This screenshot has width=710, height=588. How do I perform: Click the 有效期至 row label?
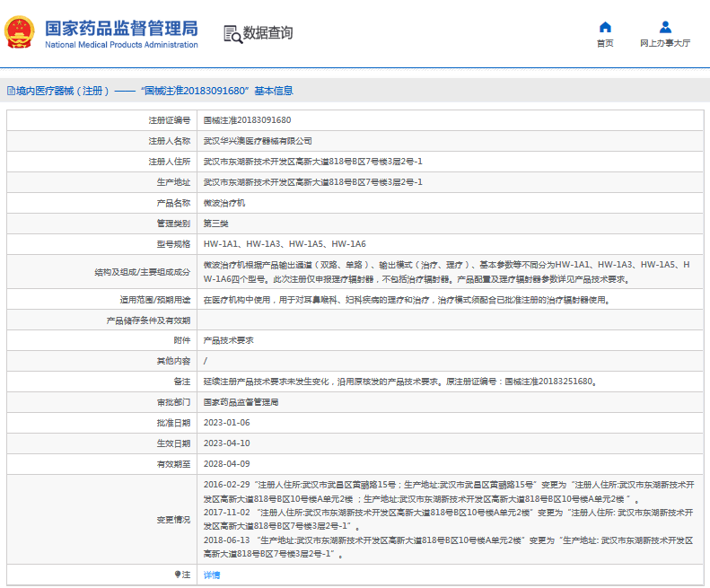[x=173, y=464]
